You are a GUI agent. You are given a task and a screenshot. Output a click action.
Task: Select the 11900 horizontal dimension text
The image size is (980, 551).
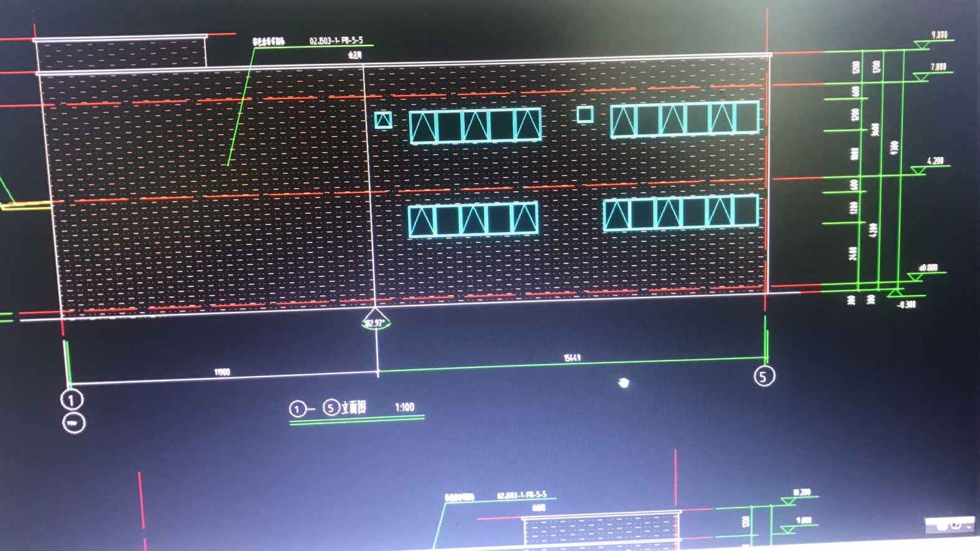pyautogui.click(x=222, y=372)
